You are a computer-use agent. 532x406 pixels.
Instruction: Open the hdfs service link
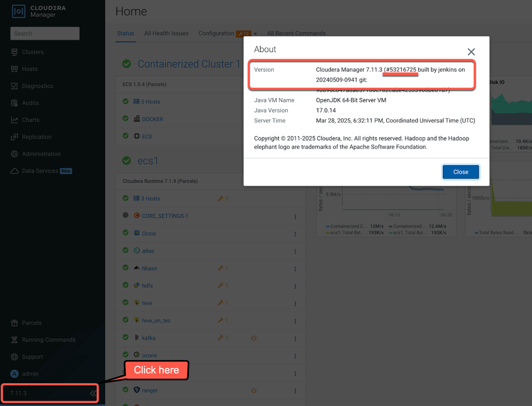pos(148,286)
